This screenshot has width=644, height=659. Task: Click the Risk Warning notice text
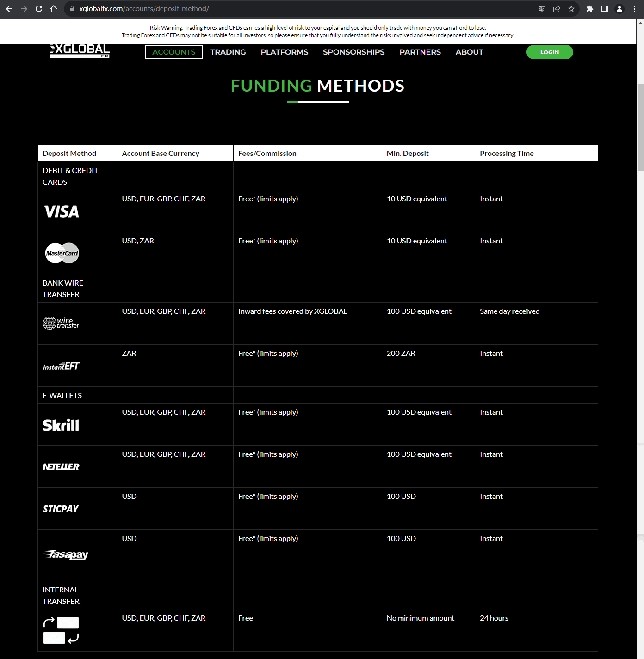pos(318,31)
